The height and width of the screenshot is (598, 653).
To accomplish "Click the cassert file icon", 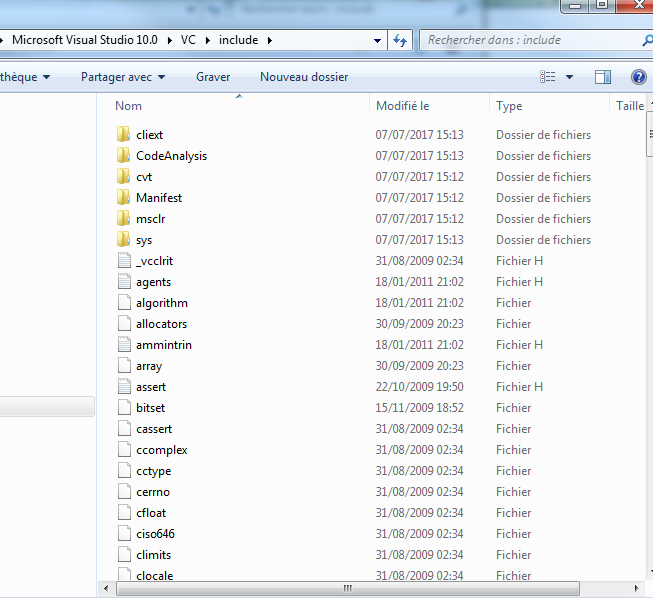I will (x=124, y=429).
